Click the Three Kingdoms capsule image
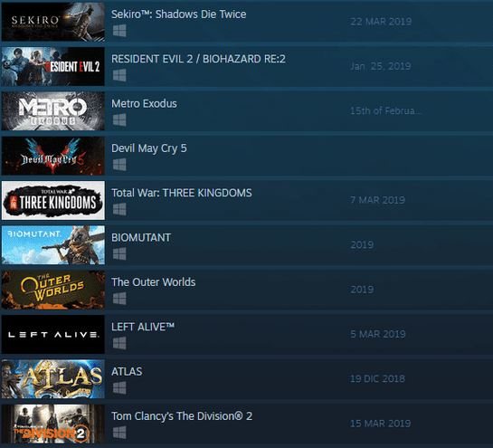 (52, 200)
